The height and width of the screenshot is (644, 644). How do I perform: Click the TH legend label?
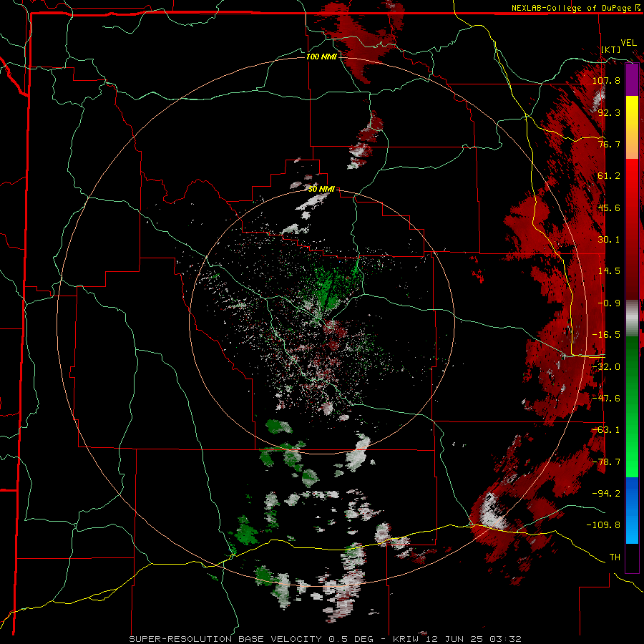point(615,557)
